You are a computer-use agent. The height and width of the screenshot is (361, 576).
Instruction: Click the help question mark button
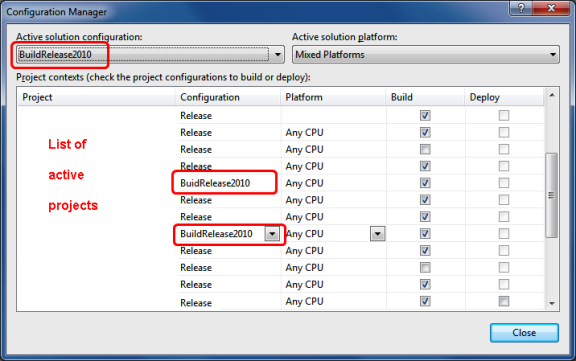[x=521, y=8]
